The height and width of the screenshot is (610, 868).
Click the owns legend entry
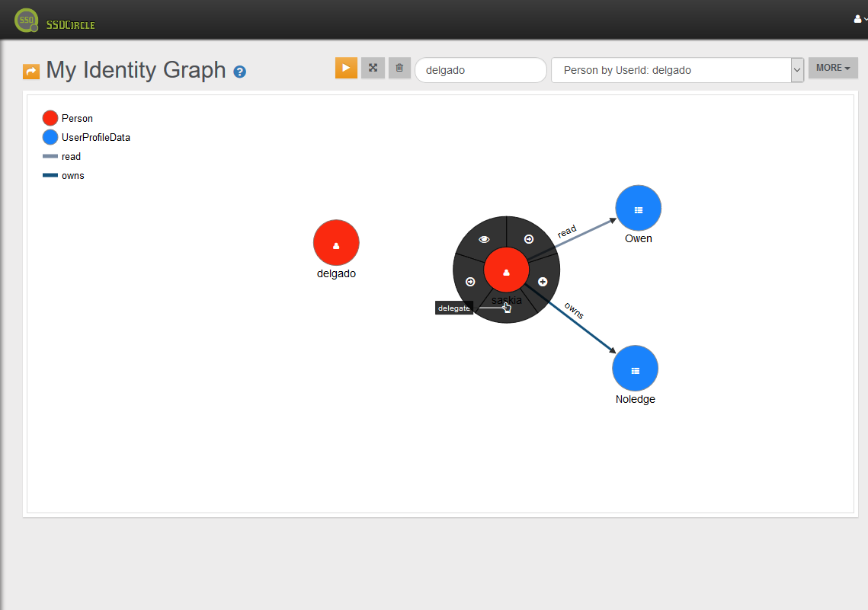pyautogui.click(x=64, y=176)
